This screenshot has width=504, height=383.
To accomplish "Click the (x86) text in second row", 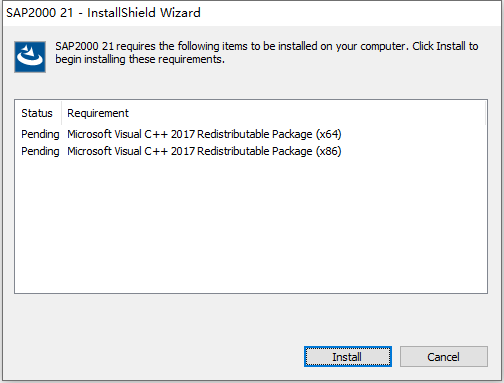I will (329, 151).
